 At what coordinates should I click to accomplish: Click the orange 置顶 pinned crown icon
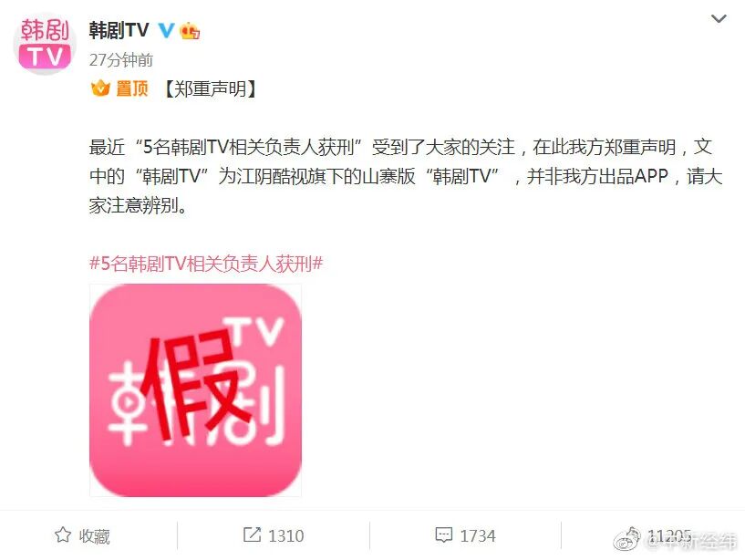click(100, 88)
